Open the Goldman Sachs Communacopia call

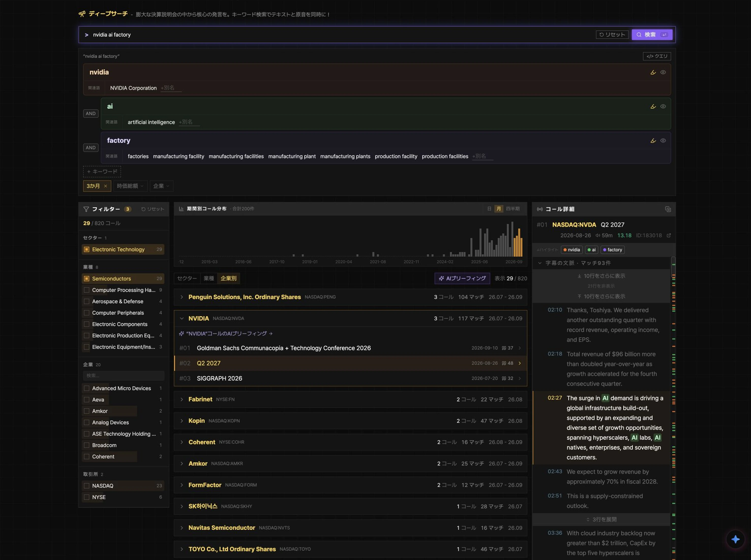click(350, 348)
